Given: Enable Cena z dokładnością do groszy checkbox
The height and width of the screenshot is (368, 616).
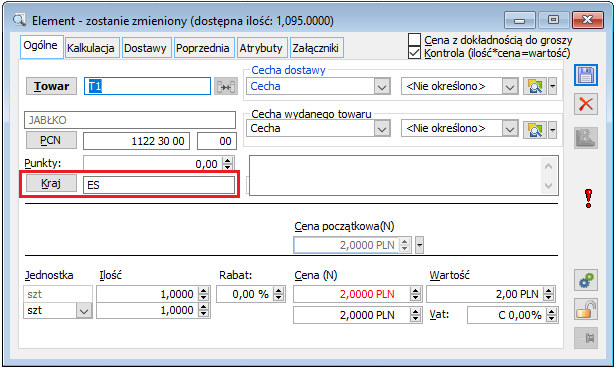Looking at the screenshot, I should coord(414,40).
